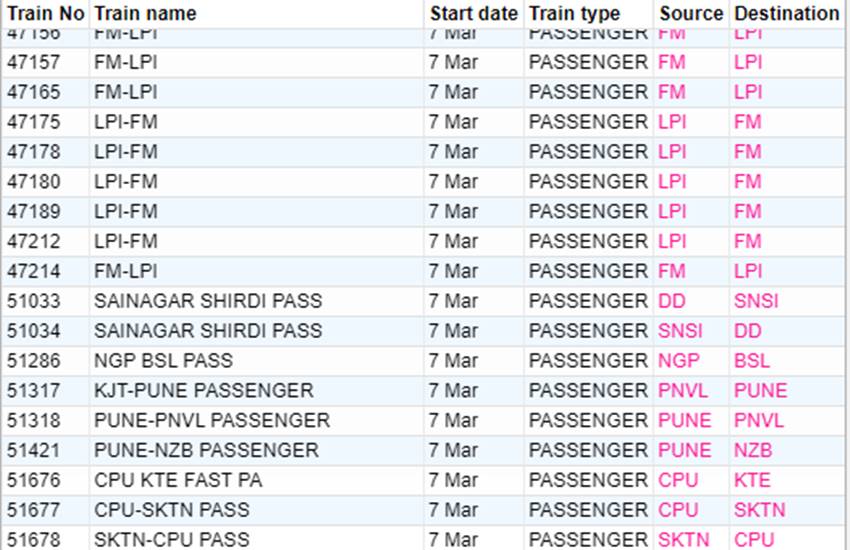This screenshot has width=850, height=550.
Task: Click the Start date column header
Action: click(473, 14)
